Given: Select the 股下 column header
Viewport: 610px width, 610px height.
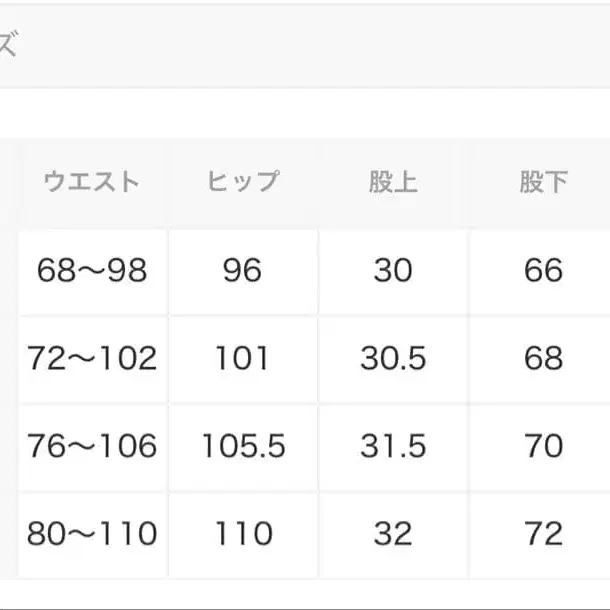Looking at the screenshot, I should (x=543, y=183).
